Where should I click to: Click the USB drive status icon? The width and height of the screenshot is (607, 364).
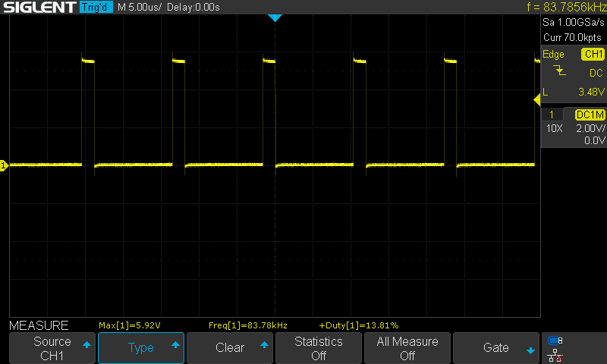coord(555,340)
